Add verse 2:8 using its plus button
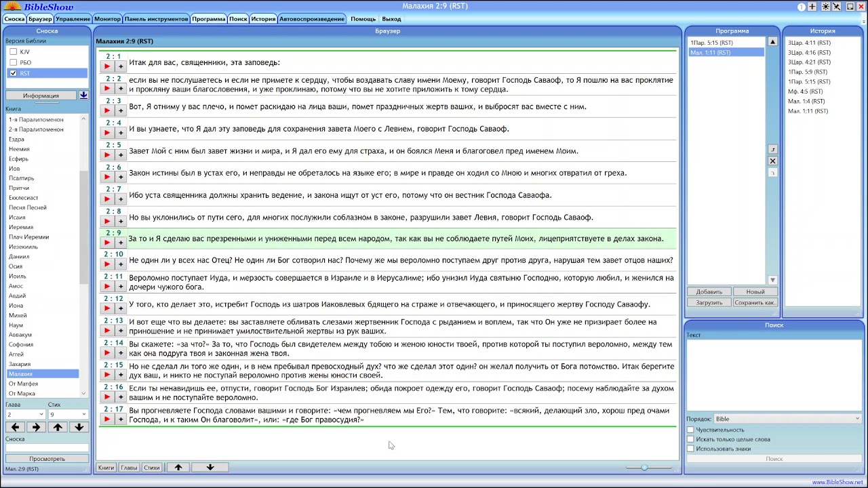The image size is (868, 488). [x=121, y=221]
